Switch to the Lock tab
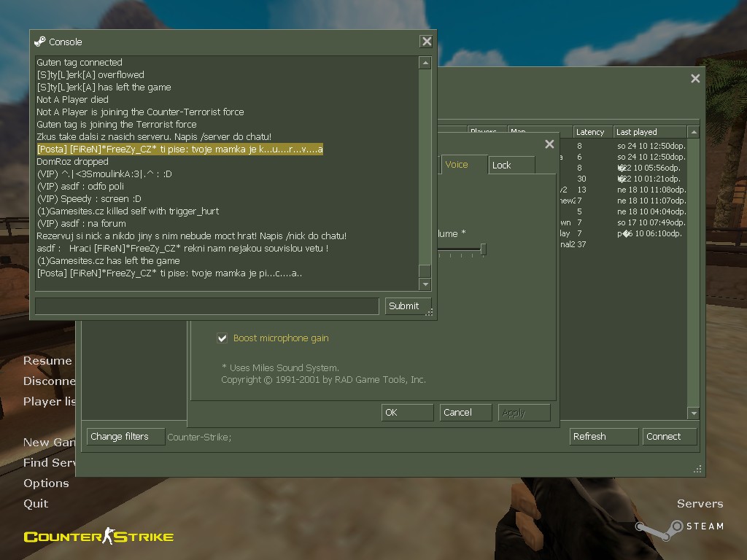This screenshot has width=747, height=560. 511,166
